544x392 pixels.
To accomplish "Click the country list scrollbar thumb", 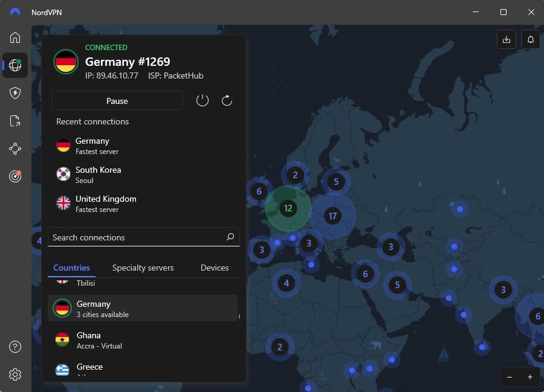I will pos(239,316).
